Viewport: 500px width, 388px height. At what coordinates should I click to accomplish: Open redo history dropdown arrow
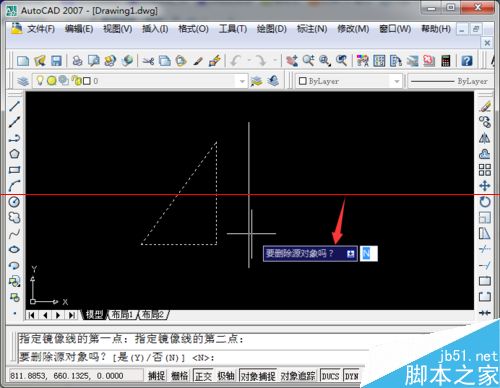point(275,61)
